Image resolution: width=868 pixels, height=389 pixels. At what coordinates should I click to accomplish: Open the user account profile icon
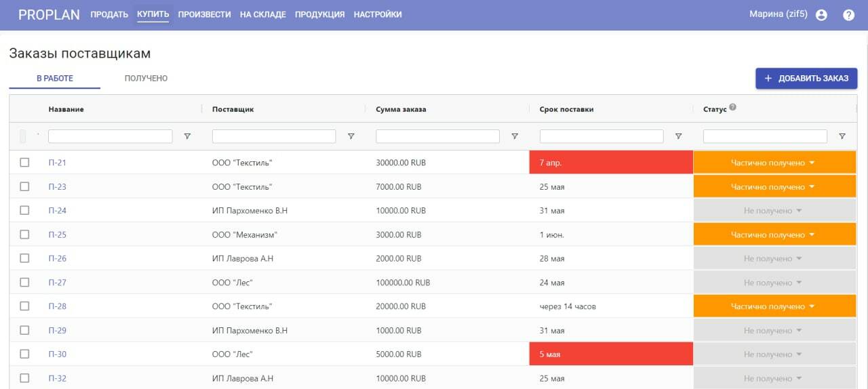tap(821, 15)
